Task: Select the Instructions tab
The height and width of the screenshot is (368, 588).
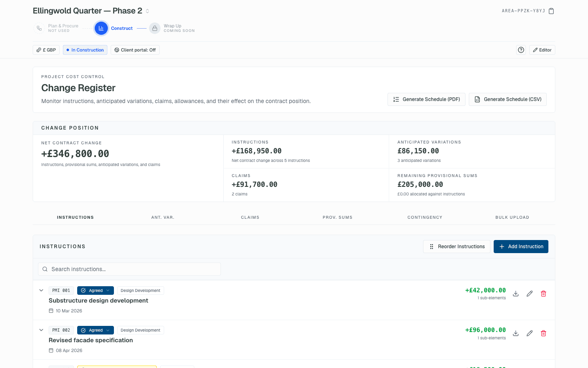Action: pos(76,218)
